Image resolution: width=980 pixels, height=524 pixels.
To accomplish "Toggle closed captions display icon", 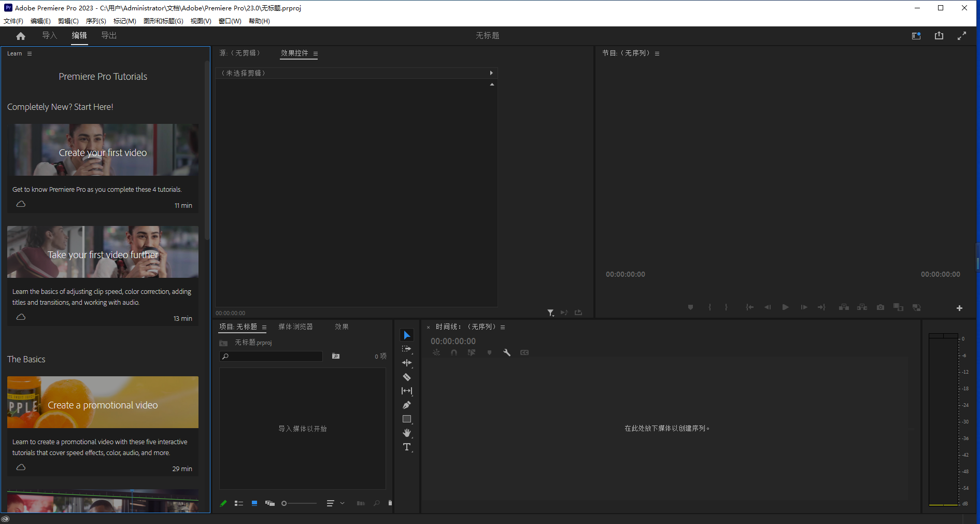I will click(524, 352).
